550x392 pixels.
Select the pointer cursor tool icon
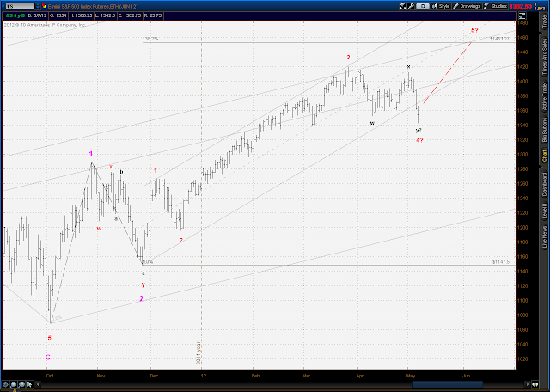pyautogui.click(x=30, y=384)
